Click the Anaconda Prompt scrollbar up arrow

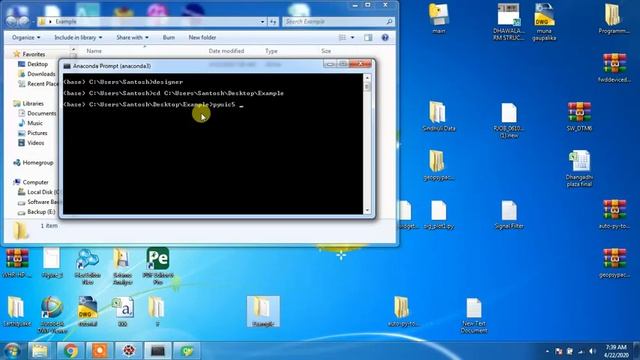(x=367, y=78)
